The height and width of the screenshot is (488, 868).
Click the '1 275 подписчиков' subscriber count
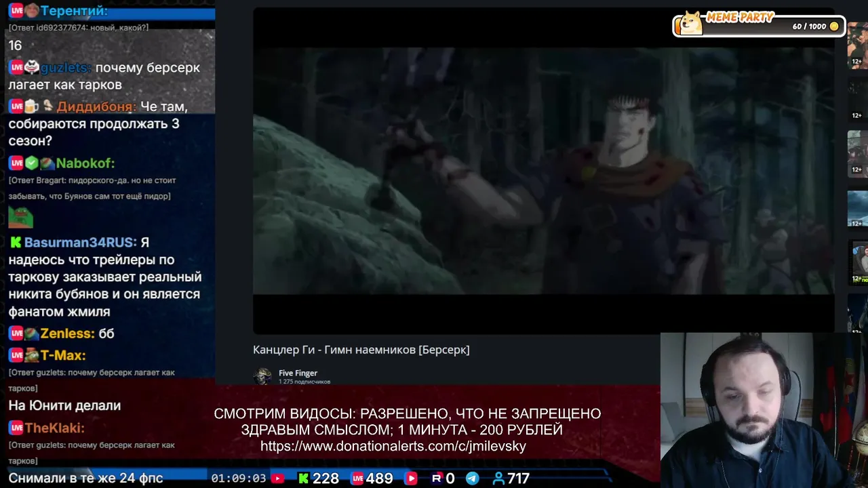click(x=304, y=382)
